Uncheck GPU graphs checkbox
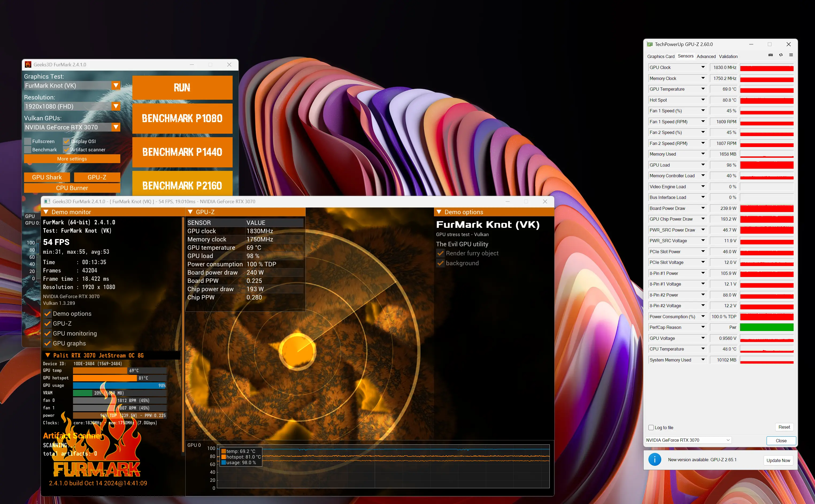815x504 pixels. point(48,343)
